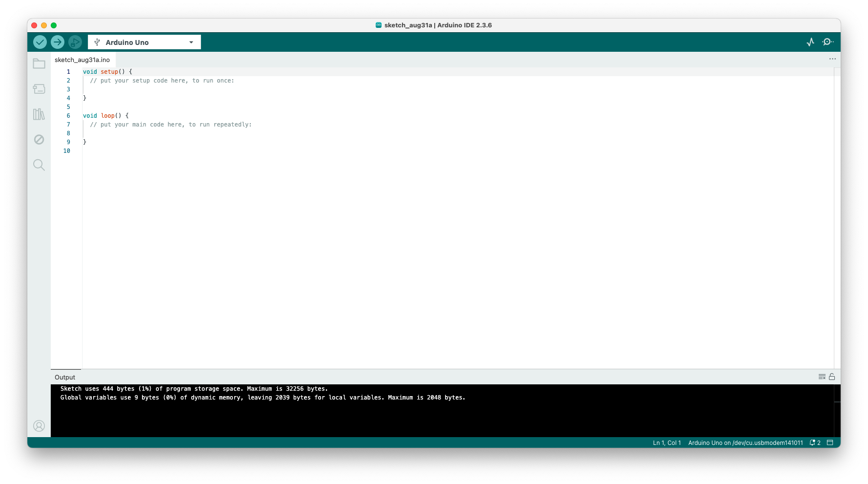This screenshot has width=868, height=484.
Task: Start debugging with the debug icon
Action: pos(75,42)
